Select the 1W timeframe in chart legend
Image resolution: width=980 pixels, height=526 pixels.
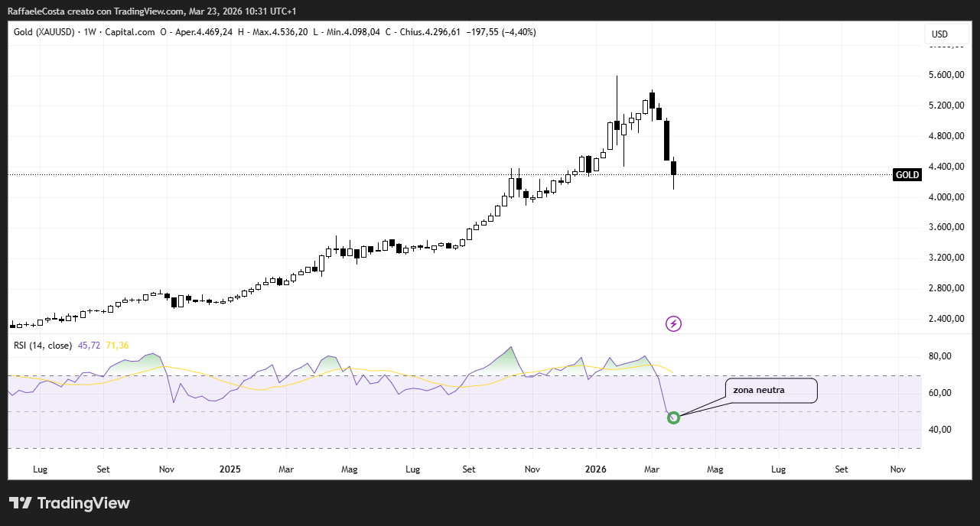click(x=90, y=32)
